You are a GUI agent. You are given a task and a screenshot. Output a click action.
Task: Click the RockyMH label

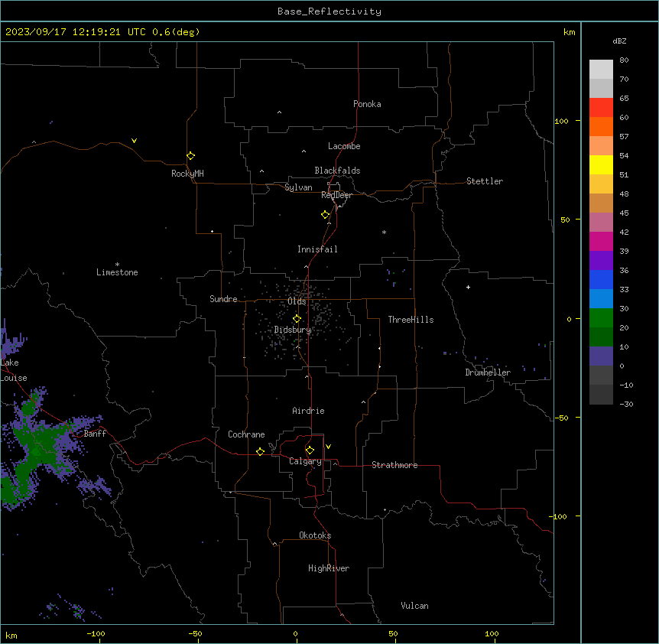[187, 174]
